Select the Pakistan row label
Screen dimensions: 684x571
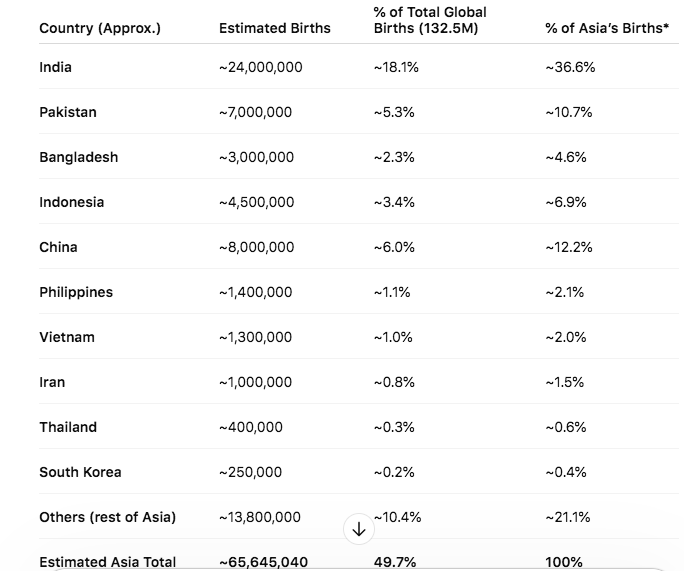coord(68,112)
